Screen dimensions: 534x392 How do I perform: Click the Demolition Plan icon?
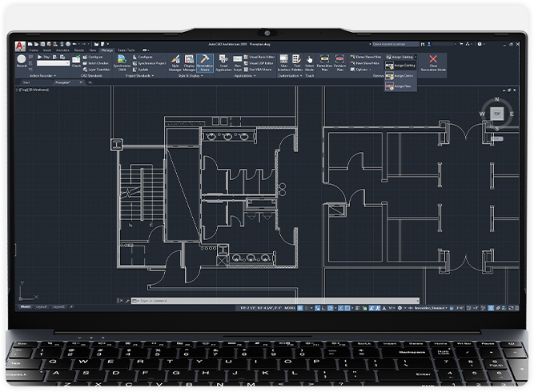tap(325, 63)
